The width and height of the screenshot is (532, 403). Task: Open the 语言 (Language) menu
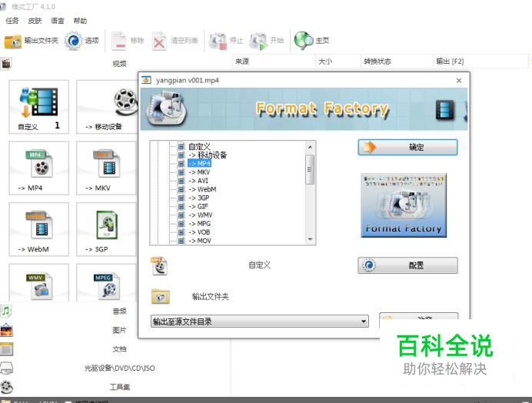click(x=58, y=21)
